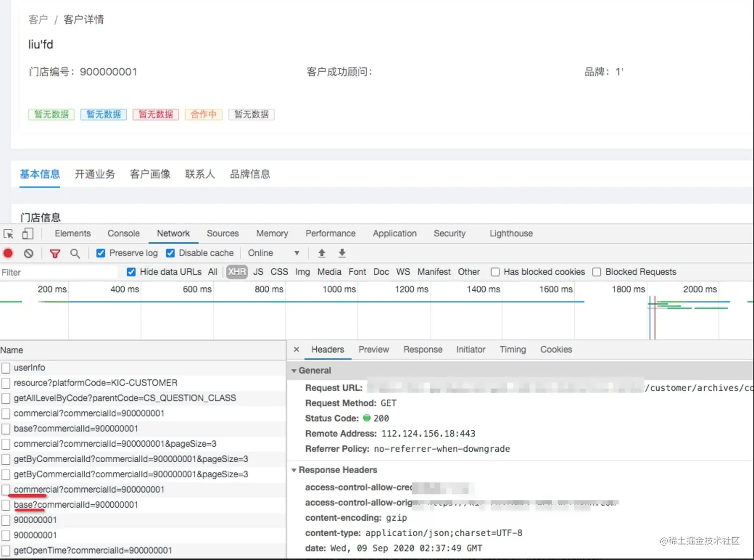
Task: Import HAR file with upload arrow
Action: click(x=322, y=253)
